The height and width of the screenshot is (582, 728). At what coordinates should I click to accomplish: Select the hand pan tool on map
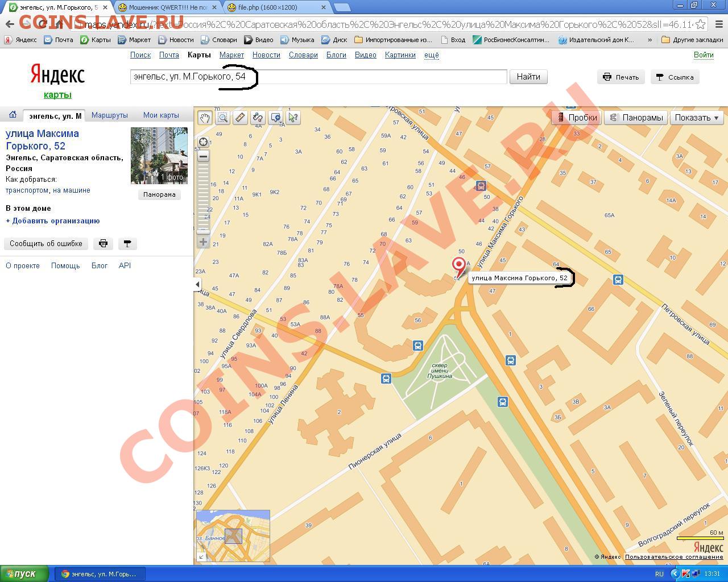pos(205,118)
